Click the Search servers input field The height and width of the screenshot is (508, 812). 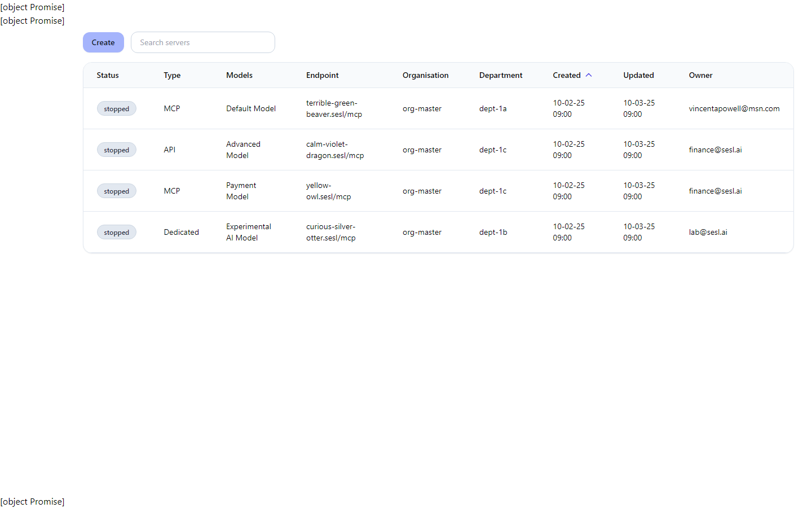coord(202,42)
